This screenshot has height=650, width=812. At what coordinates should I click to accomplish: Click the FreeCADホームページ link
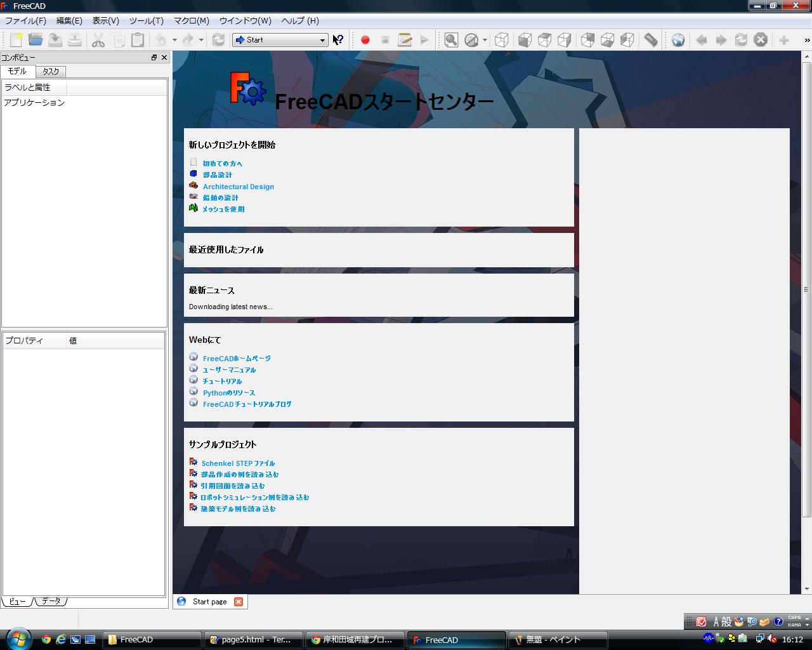click(237, 359)
